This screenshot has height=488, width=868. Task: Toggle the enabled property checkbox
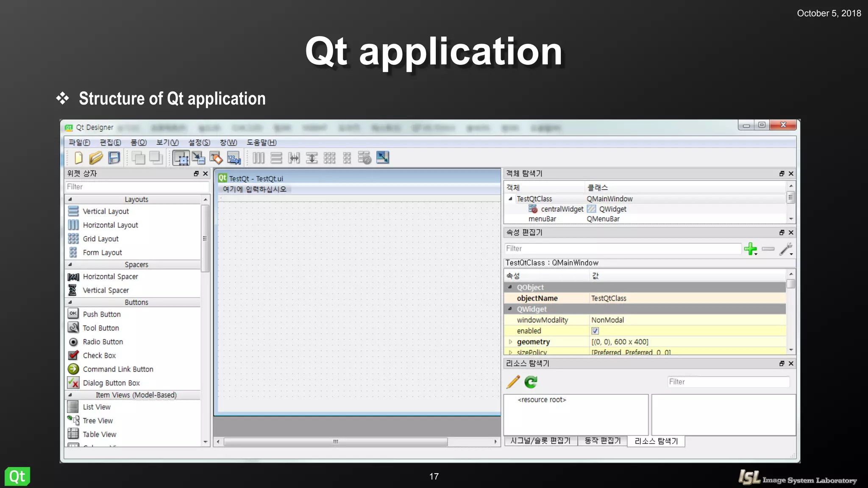tap(595, 331)
